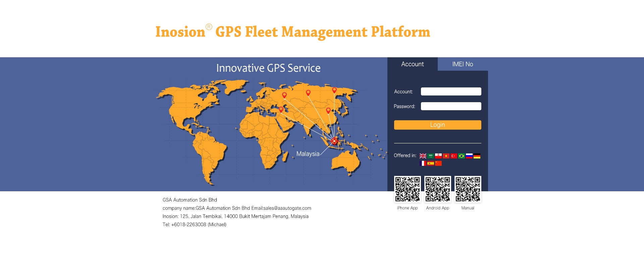Select the Spain flag for Spanish
This screenshot has height=268, width=644.
[x=431, y=163]
